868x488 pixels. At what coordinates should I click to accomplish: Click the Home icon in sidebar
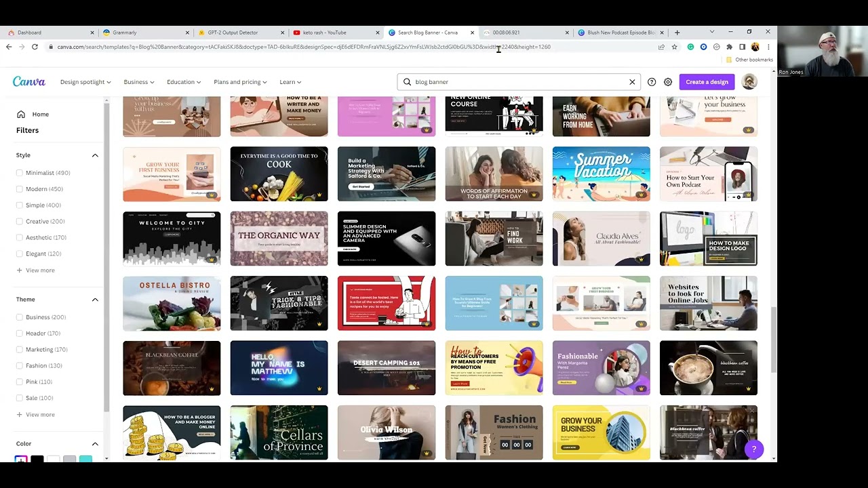click(x=21, y=115)
